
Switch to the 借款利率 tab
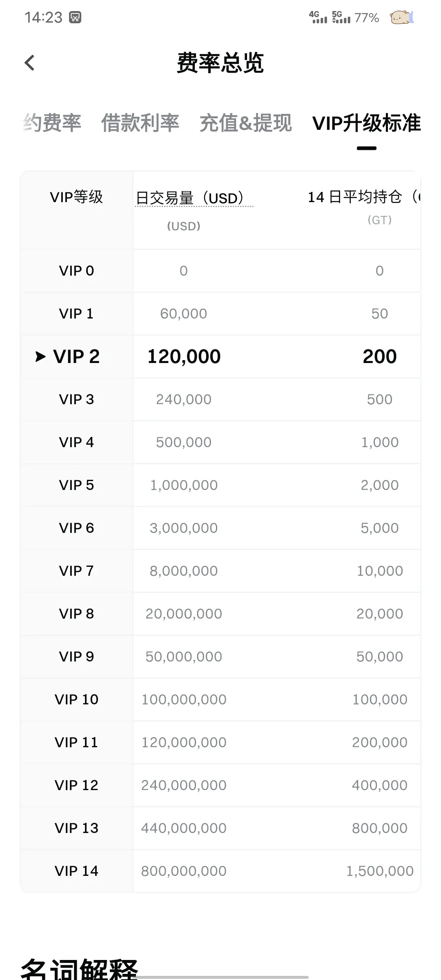click(140, 123)
